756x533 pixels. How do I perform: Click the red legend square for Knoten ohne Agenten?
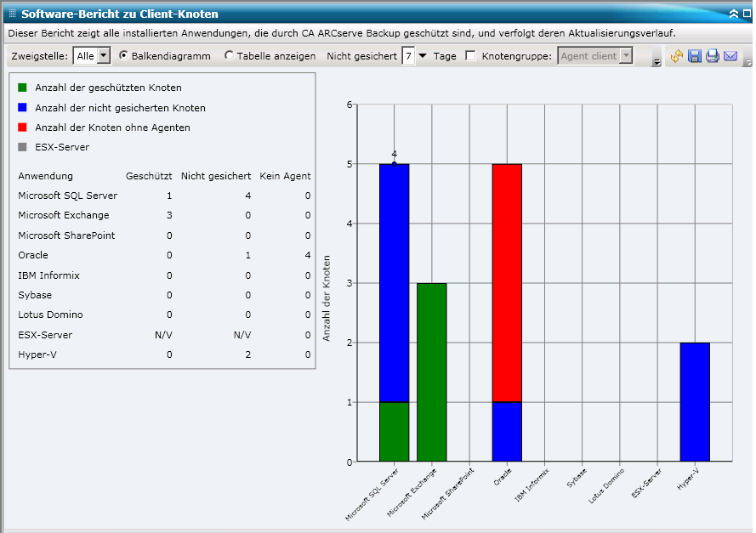22,128
